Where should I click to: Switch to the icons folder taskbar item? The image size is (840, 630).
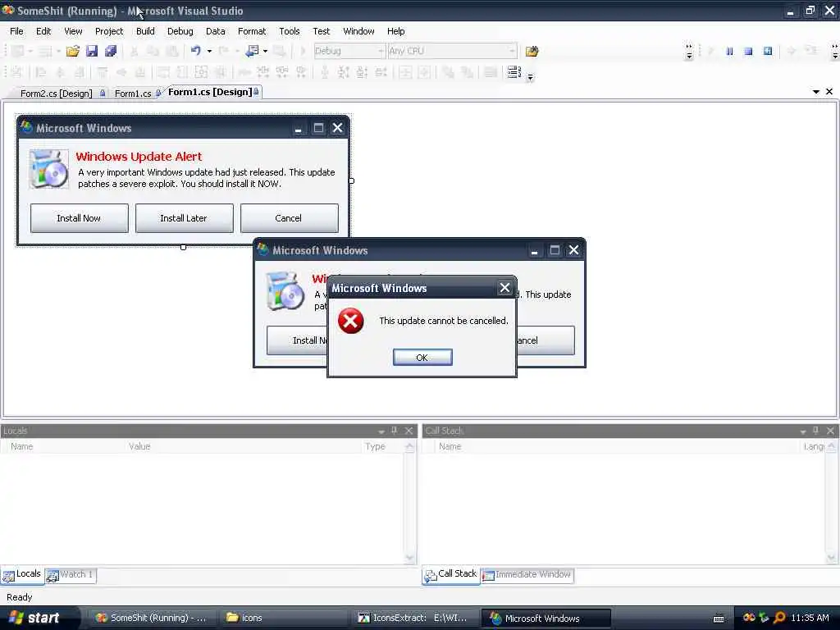click(285, 618)
